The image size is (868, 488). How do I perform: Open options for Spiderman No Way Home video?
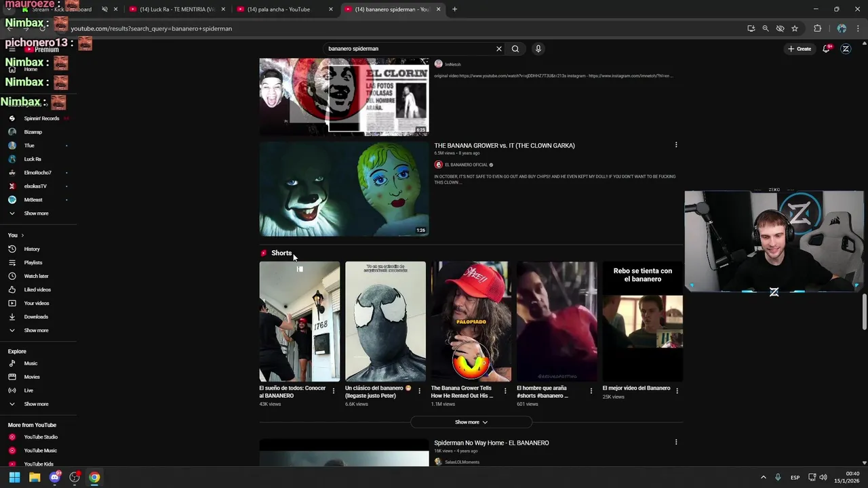676,442
